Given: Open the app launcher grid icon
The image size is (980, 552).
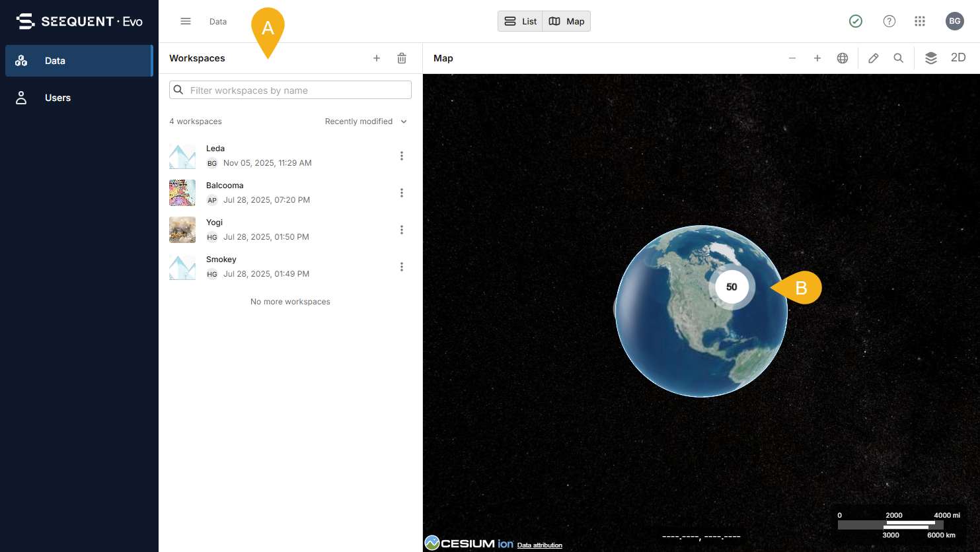Looking at the screenshot, I should point(920,21).
